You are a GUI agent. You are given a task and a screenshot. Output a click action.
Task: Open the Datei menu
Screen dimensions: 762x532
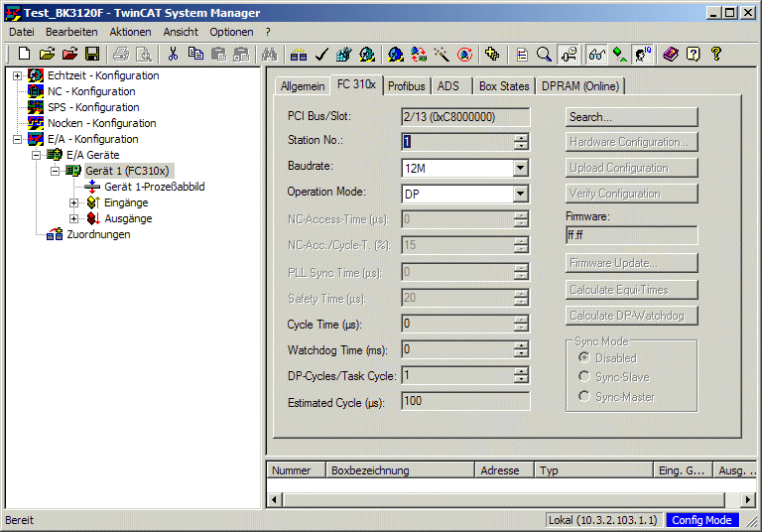[x=22, y=32]
